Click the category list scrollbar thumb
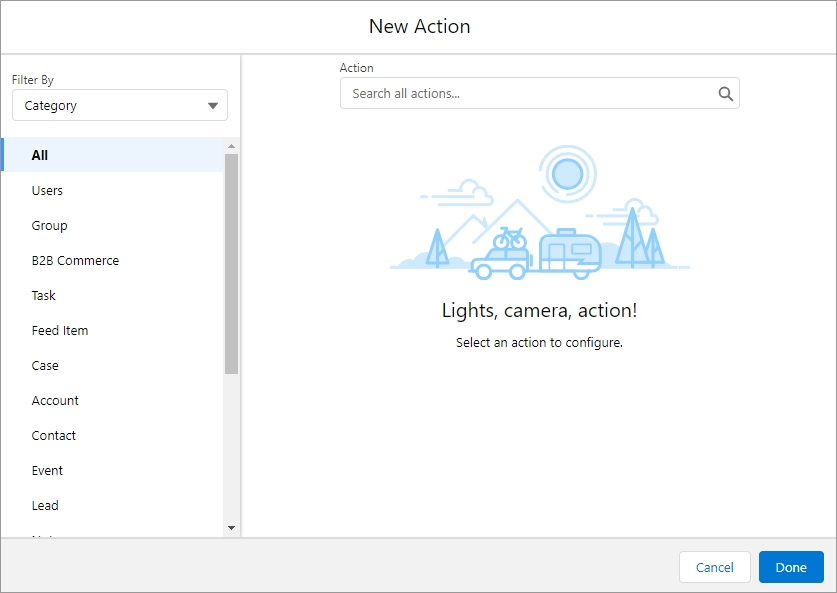Viewport: 837px width, 593px height. 231,262
